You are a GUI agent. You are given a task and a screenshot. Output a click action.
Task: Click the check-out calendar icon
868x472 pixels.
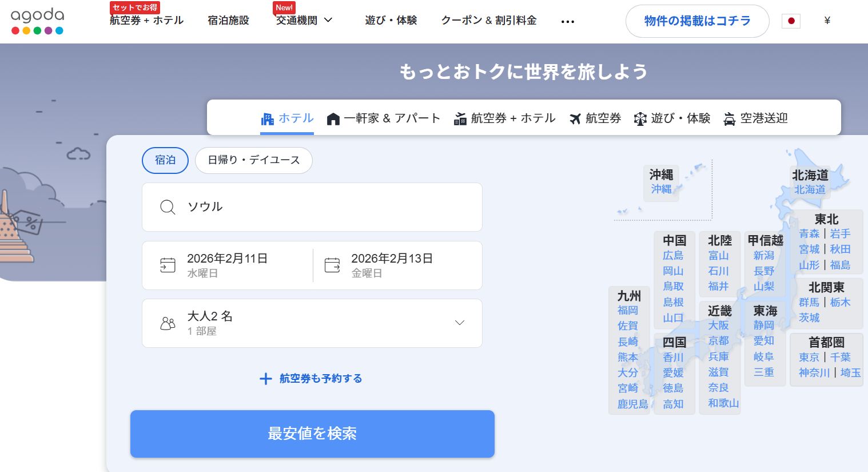click(332, 265)
